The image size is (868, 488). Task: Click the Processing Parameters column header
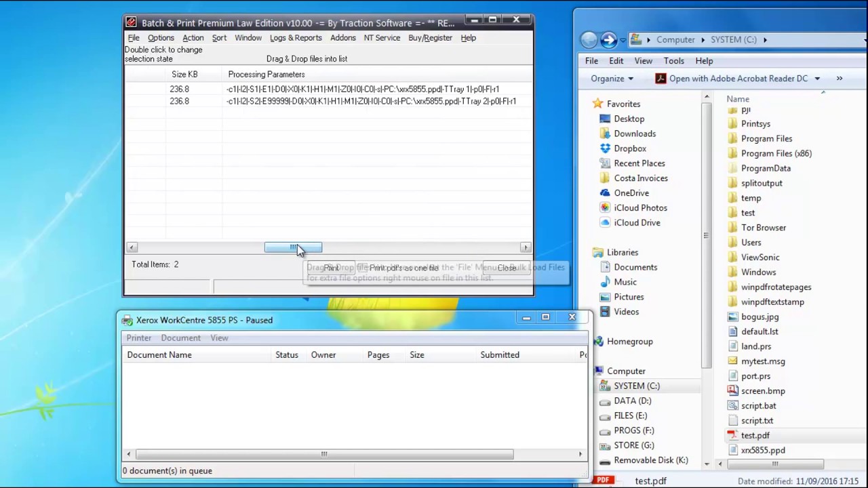coord(267,75)
